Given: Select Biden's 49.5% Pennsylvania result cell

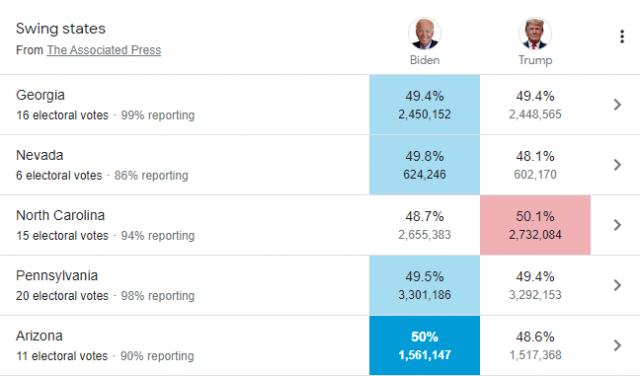Looking at the screenshot, I should tap(424, 285).
